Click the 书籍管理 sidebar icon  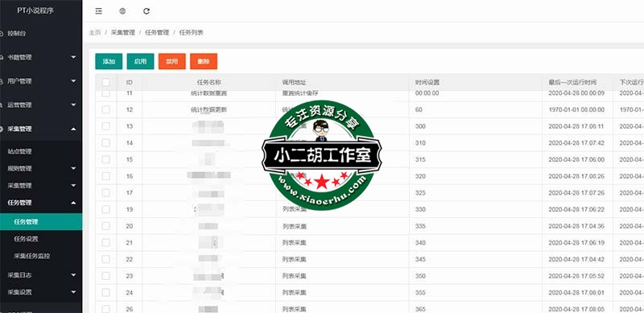click(2, 57)
